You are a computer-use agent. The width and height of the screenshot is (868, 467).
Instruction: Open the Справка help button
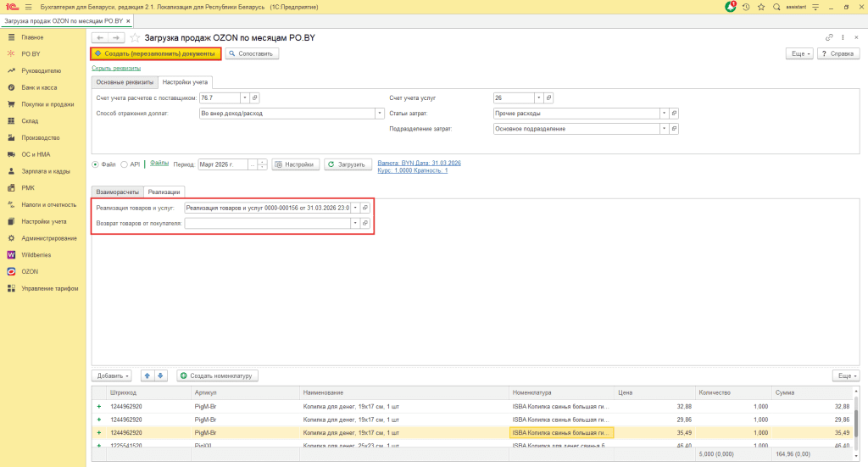tap(838, 53)
